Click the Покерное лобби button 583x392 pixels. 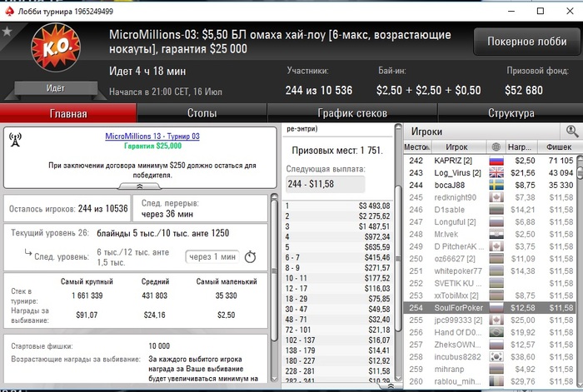point(526,42)
